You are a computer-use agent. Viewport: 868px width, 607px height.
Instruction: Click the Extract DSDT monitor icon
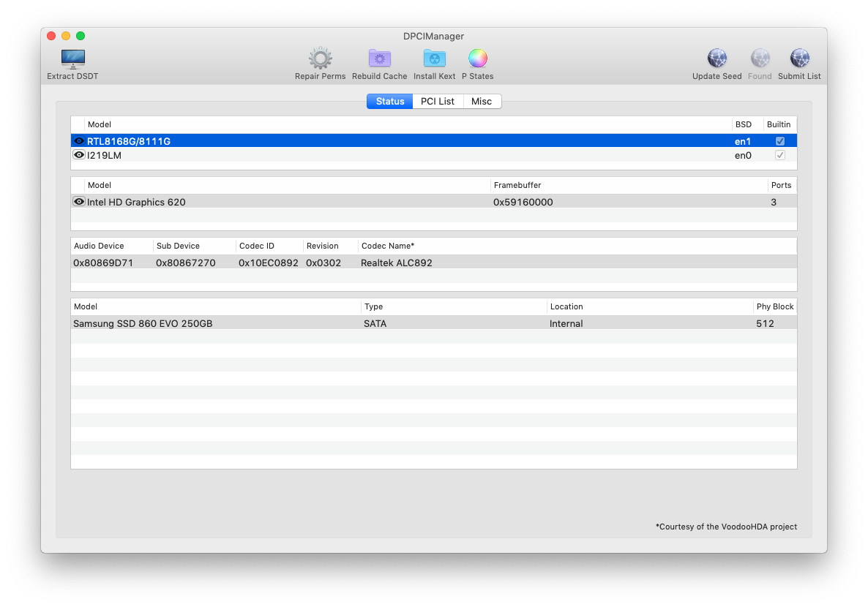click(72, 58)
